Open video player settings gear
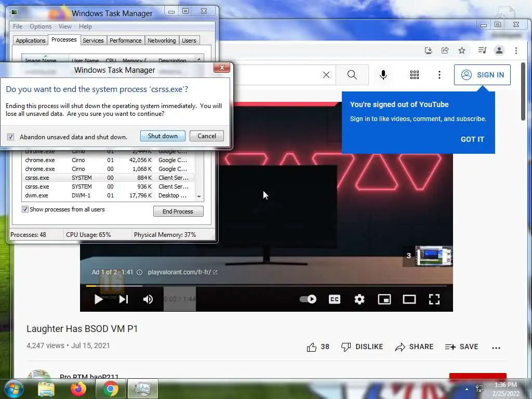 360,299
